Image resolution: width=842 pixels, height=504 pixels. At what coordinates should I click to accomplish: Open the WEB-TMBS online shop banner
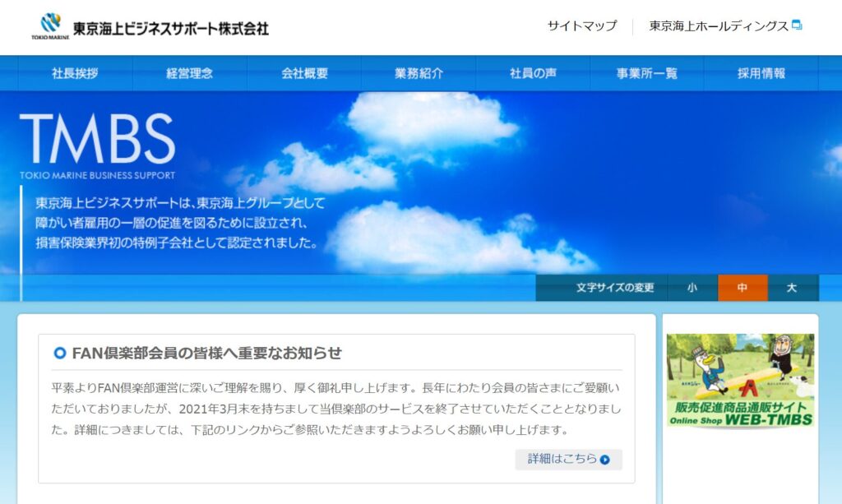point(740,381)
